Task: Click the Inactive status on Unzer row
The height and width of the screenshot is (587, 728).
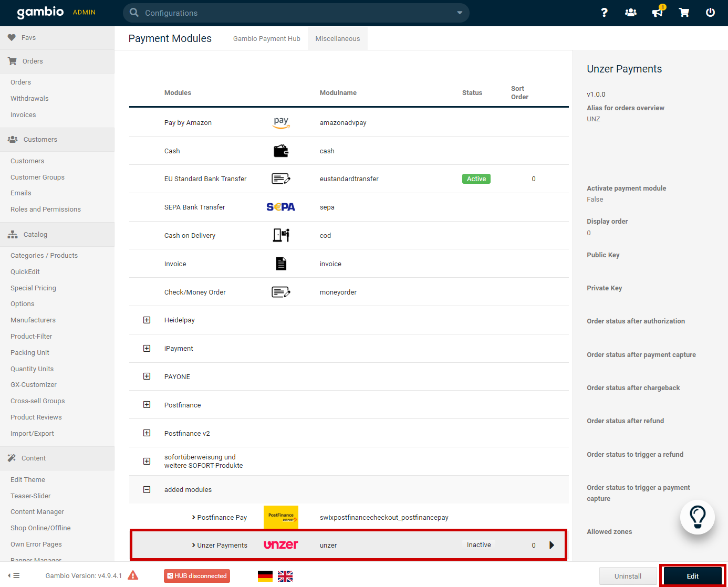Action: click(479, 545)
